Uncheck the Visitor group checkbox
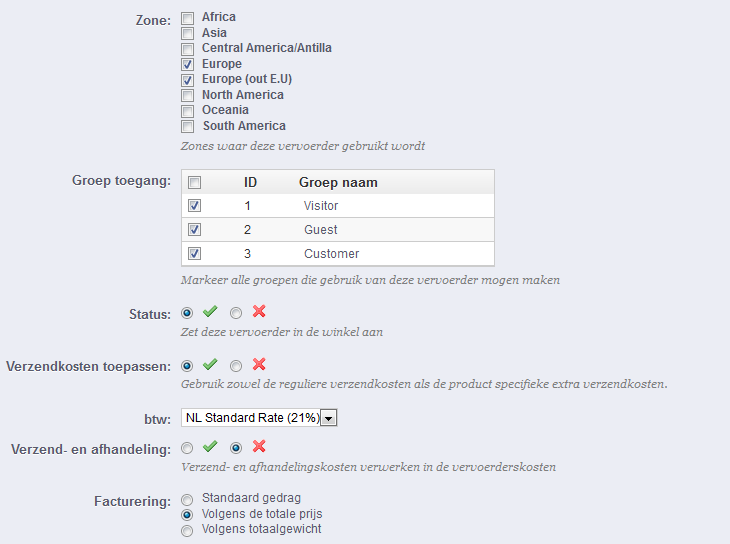The width and height of the screenshot is (730, 544). pyautogui.click(x=195, y=206)
